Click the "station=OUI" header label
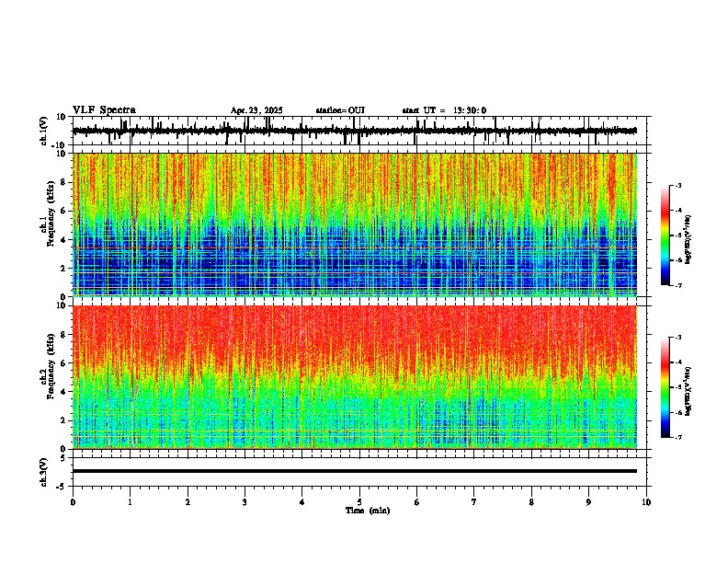This screenshot has height=563, width=728. pos(340,110)
